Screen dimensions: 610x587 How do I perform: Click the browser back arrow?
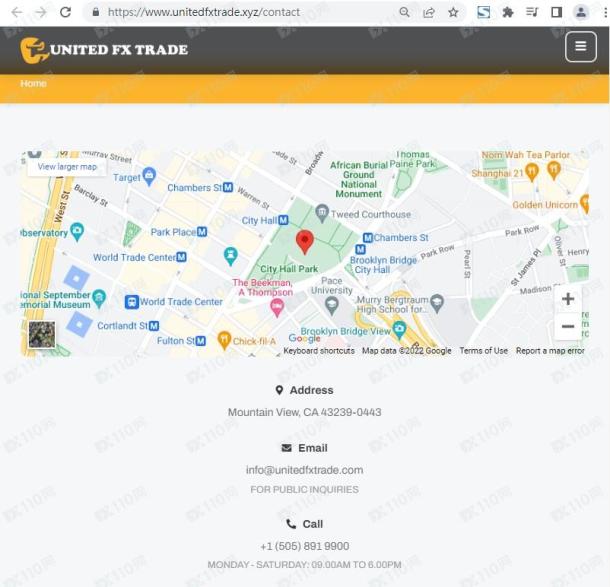tap(16, 12)
